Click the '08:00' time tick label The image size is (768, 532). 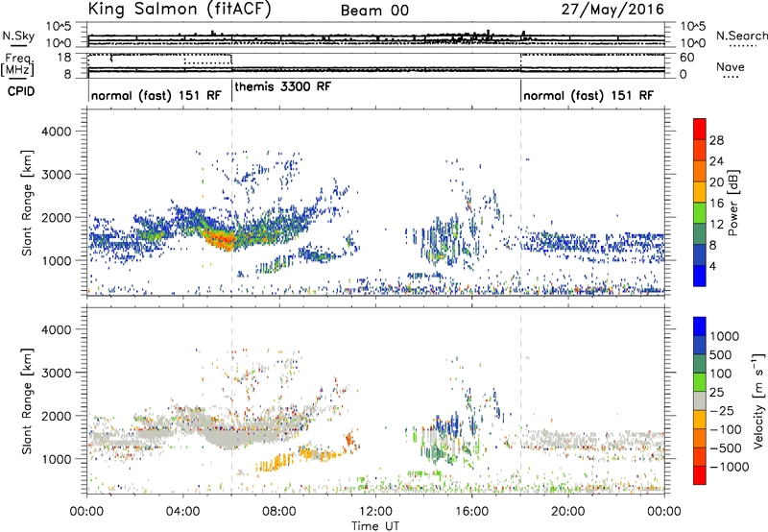(279, 512)
